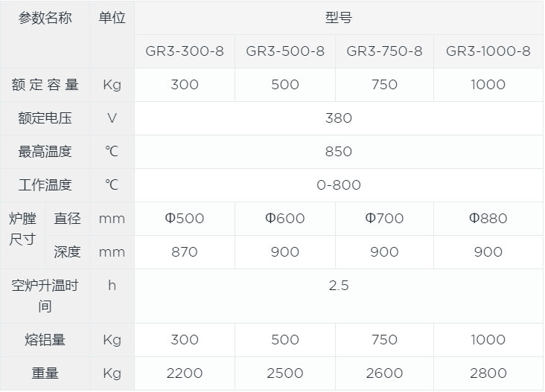Select the 2.5 heating time value
Screen dimensions: 545x392
[x=338, y=286]
